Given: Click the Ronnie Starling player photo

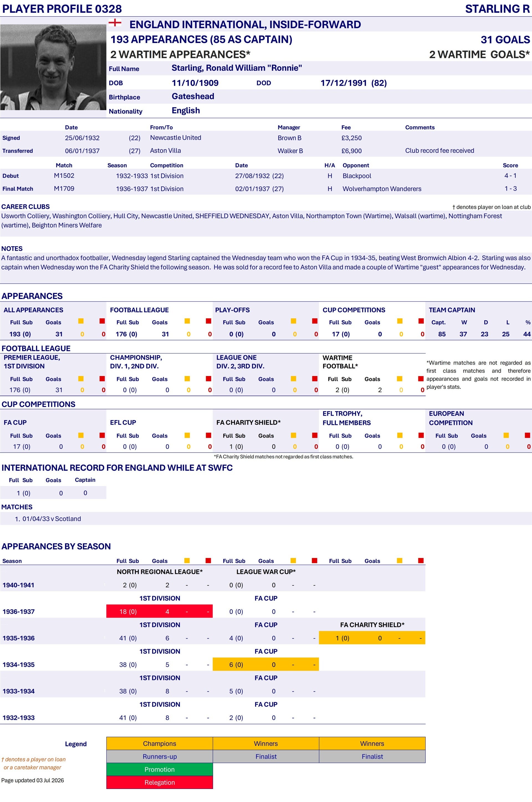Looking at the screenshot, I should point(53,67).
